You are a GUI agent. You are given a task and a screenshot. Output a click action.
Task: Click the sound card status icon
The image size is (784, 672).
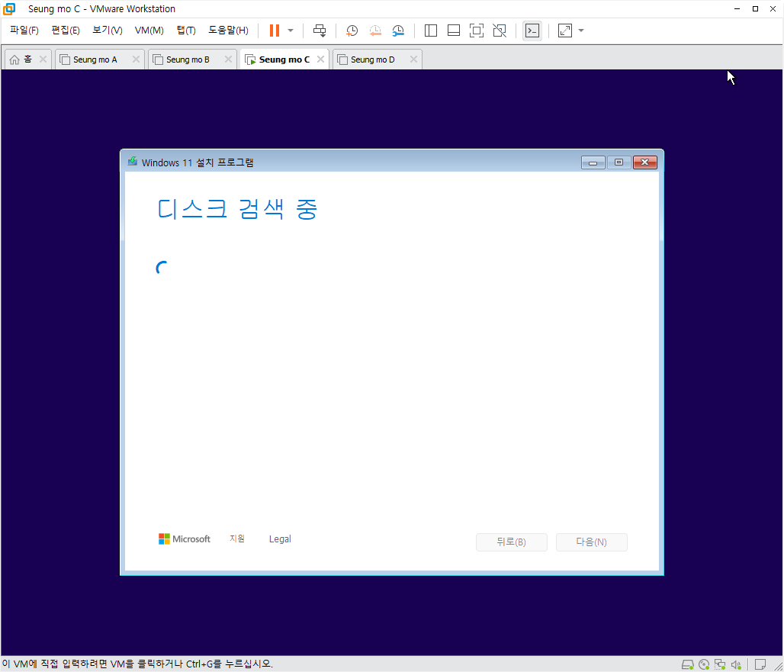736,664
